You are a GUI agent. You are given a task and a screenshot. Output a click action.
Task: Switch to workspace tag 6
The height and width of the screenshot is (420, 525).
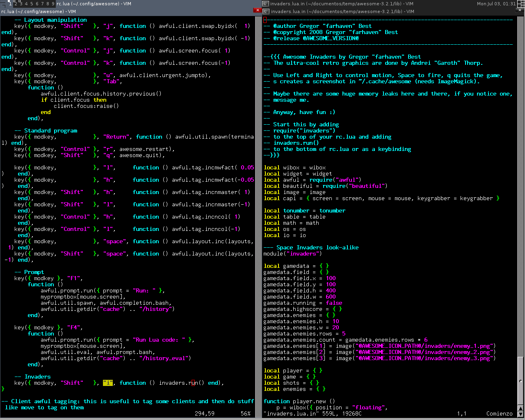[37, 4]
